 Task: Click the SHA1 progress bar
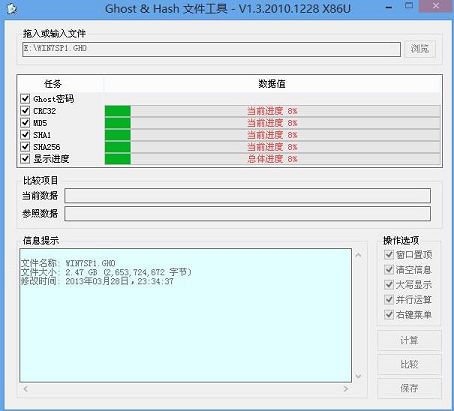pyautogui.click(x=272, y=135)
